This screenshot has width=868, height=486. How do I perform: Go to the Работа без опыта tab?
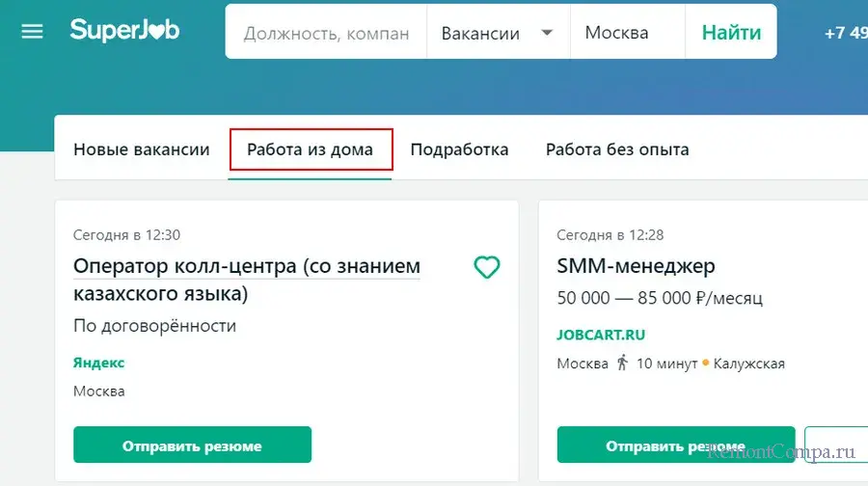click(x=617, y=149)
